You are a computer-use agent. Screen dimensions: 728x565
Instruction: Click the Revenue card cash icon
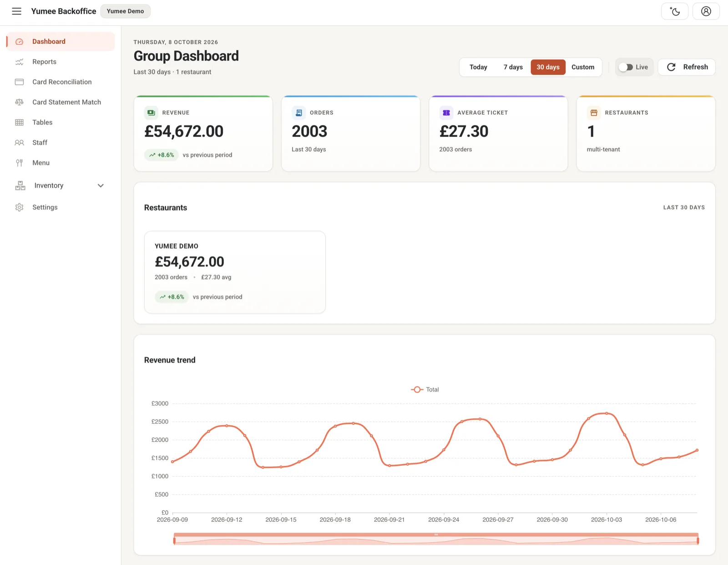pos(151,113)
